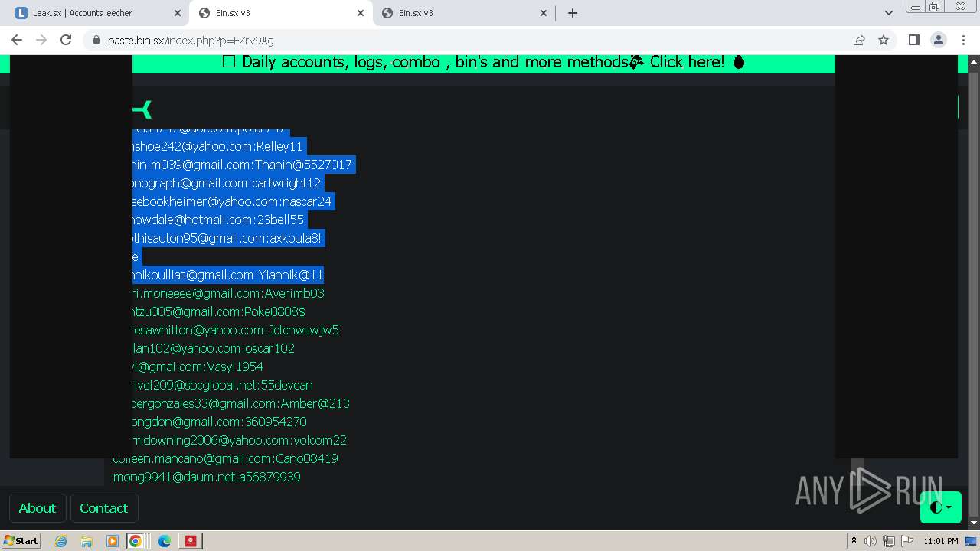Open the network tray icon
Image resolution: width=980 pixels, height=551 pixels.
click(x=888, y=541)
